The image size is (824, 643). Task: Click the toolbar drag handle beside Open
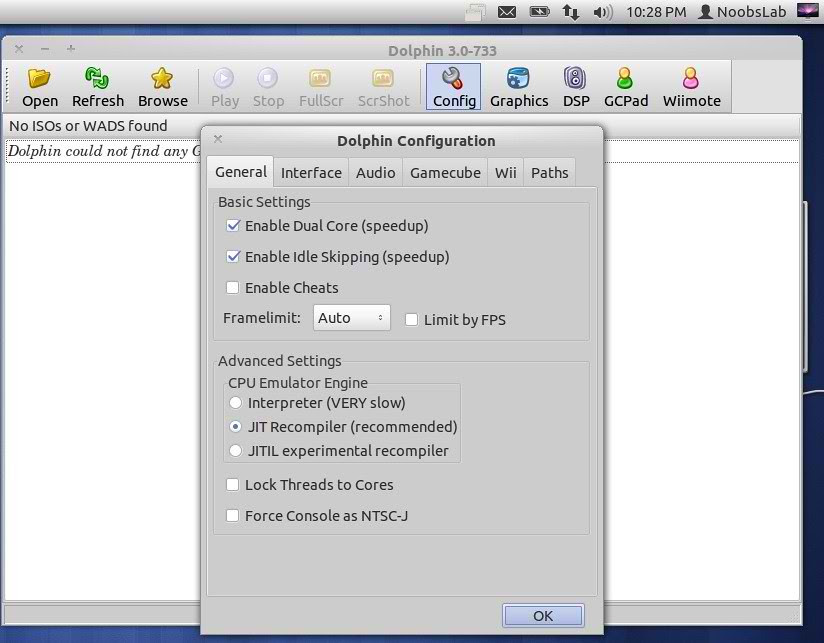(7, 87)
